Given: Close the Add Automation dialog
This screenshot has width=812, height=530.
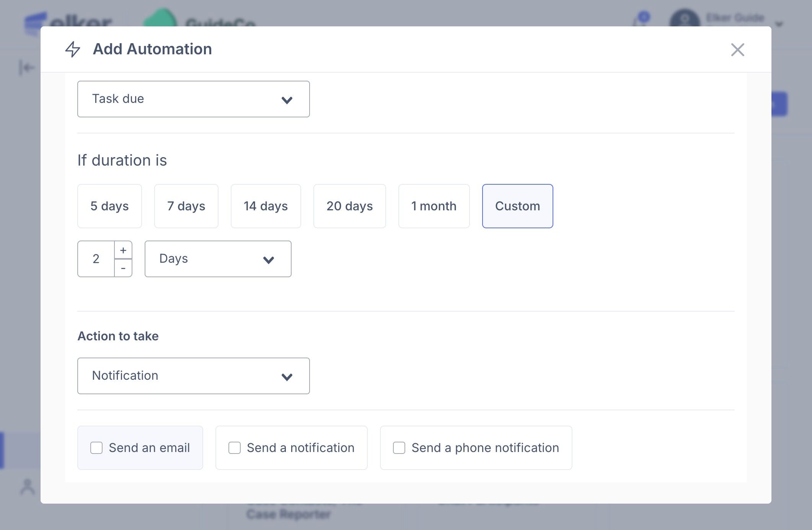Looking at the screenshot, I should [737, 50].
